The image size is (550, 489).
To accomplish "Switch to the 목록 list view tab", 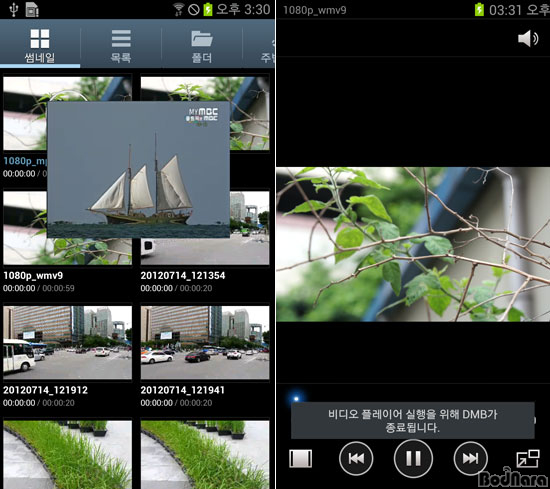I will coord(121,45).
